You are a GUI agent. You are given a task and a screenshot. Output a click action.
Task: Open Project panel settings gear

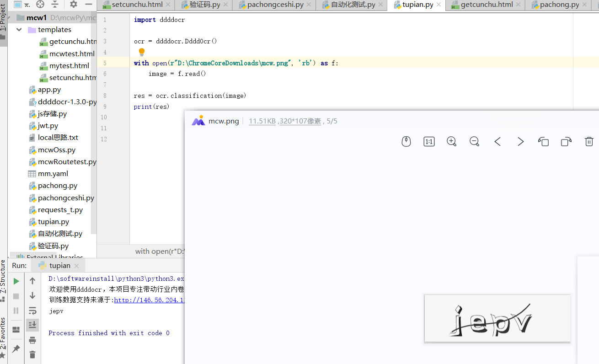click(74, 5)
